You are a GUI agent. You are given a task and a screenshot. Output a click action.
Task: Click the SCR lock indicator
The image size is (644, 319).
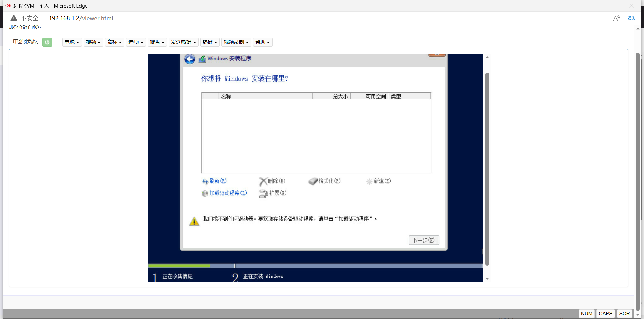click(625, 314)
